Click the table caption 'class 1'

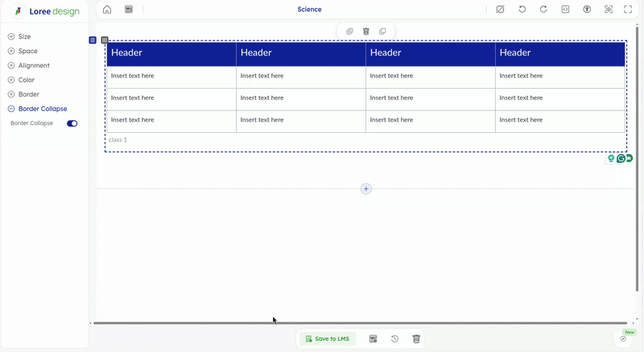click(x=118, y=140)
